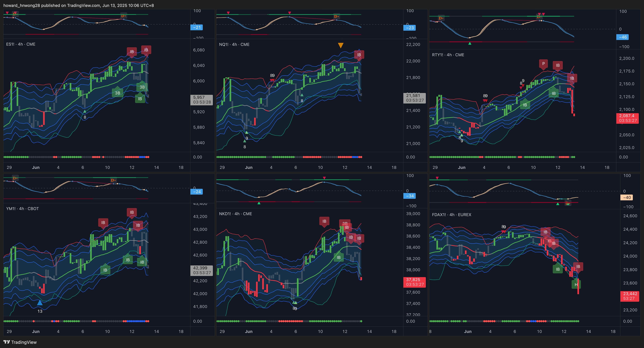644x348 pixels.
Task: Click green up-triangle under NKD1! oscillator pane
Action: [259, 203]
